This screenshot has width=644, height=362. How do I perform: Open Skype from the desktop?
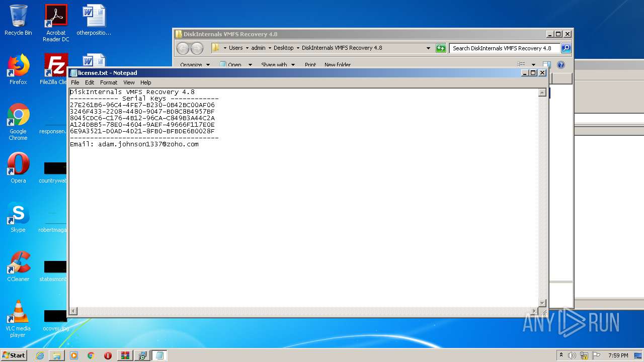click(18, 217)
